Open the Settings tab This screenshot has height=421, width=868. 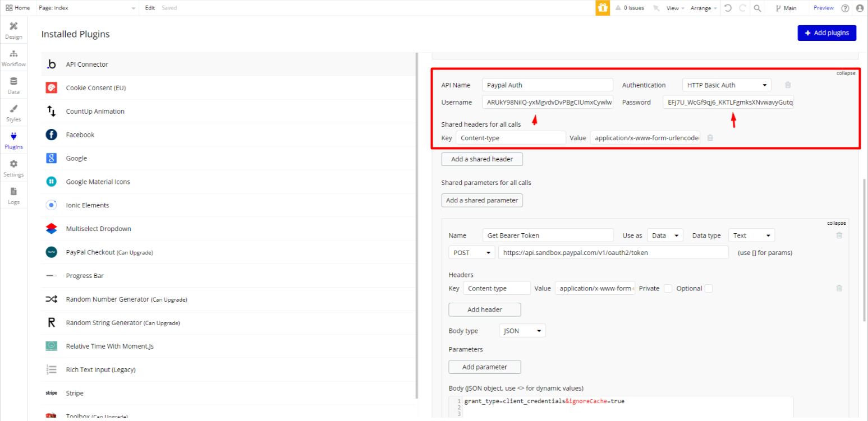tap(13, 168)
